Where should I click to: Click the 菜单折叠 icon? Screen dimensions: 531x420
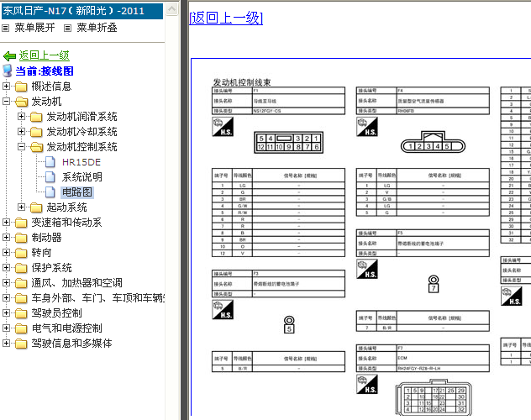pos(68,28)
